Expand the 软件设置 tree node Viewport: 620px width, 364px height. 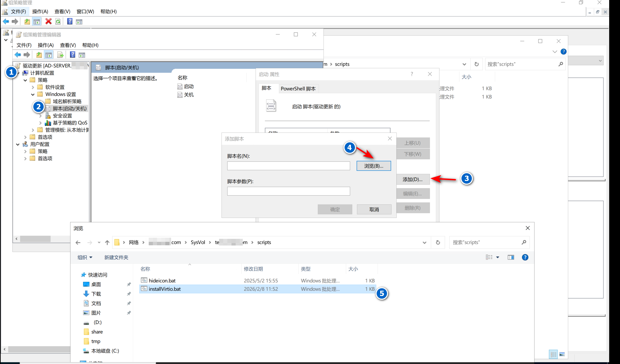[x=33, y=87]
